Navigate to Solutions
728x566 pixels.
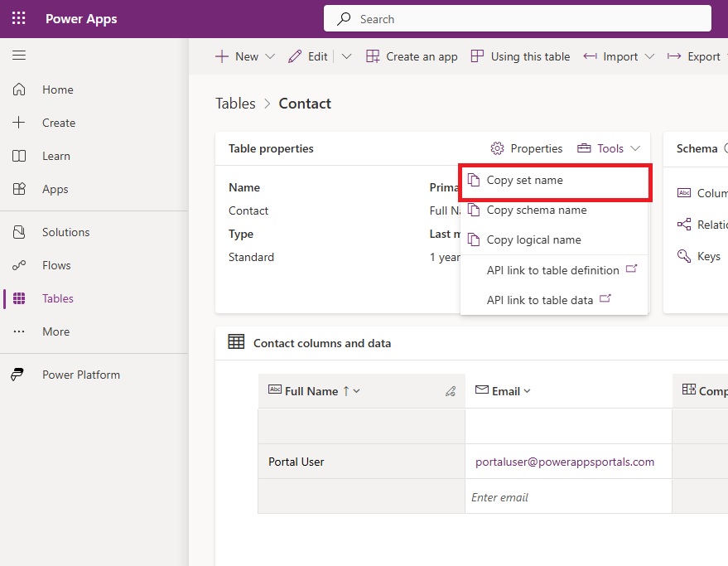pyautogui.click(x=66, y=232)
